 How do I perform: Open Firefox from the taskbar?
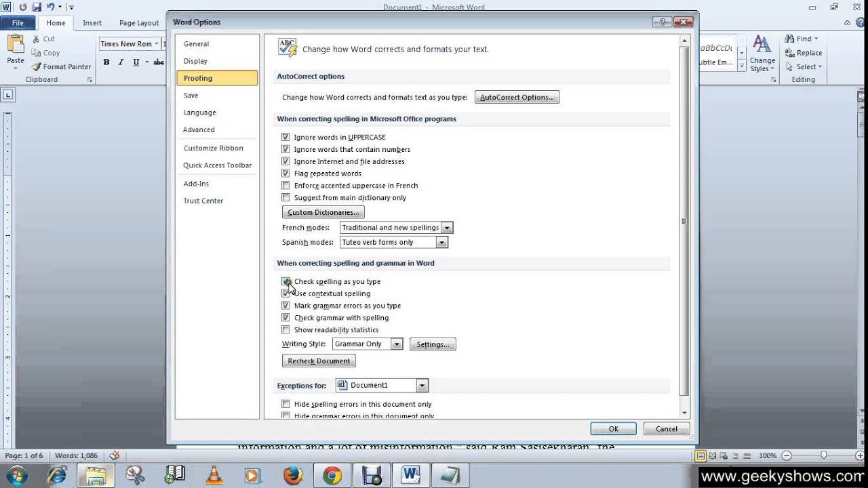(x=292, y=475)
